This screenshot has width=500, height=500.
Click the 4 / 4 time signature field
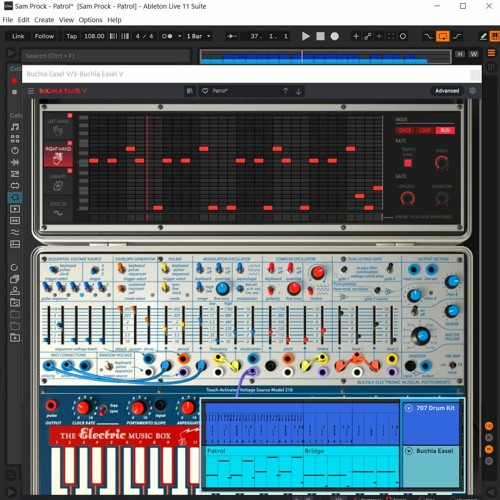(144, 36)
